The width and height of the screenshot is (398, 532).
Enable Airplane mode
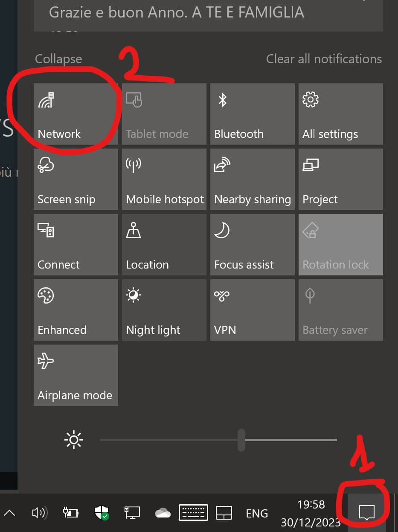pos(76,375)
